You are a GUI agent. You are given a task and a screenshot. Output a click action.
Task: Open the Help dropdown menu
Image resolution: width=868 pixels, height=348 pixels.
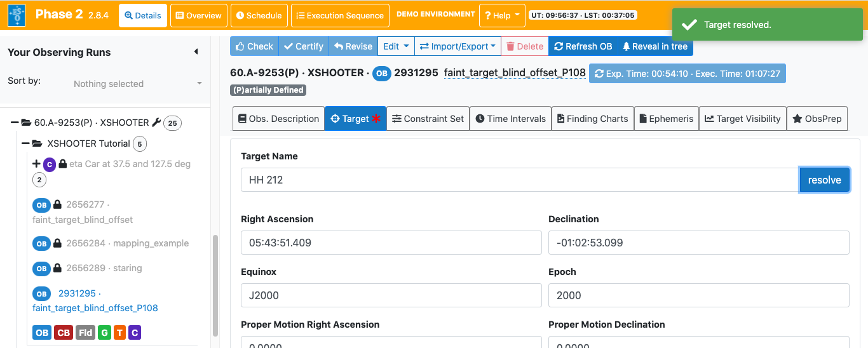click(x=501, y=16)
